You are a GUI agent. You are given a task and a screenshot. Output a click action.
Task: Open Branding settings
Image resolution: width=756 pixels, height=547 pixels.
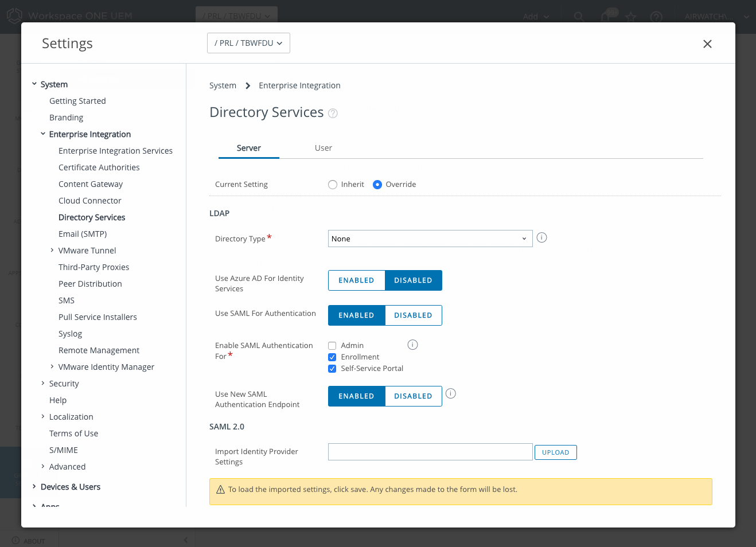(x=66, y=118)
